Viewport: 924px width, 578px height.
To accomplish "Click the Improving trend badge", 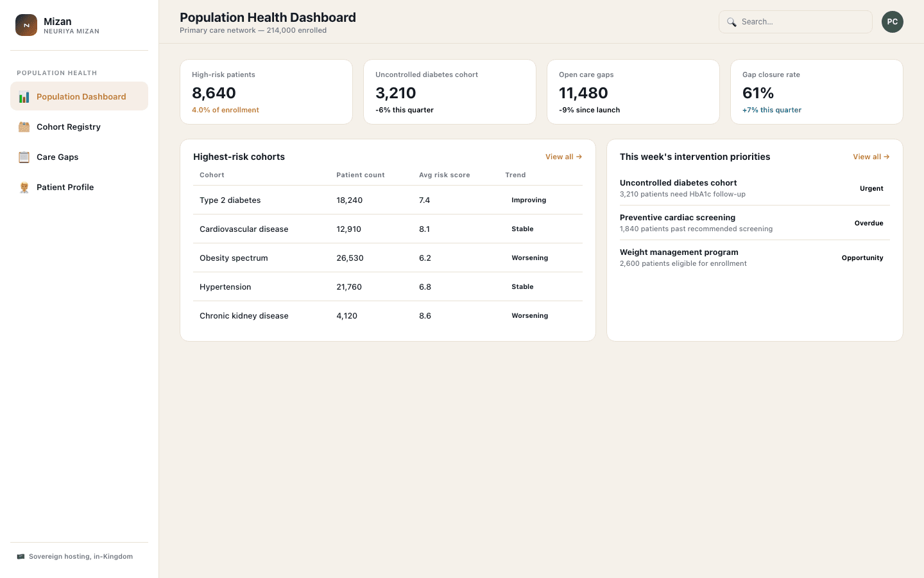I will click(529, 200).
